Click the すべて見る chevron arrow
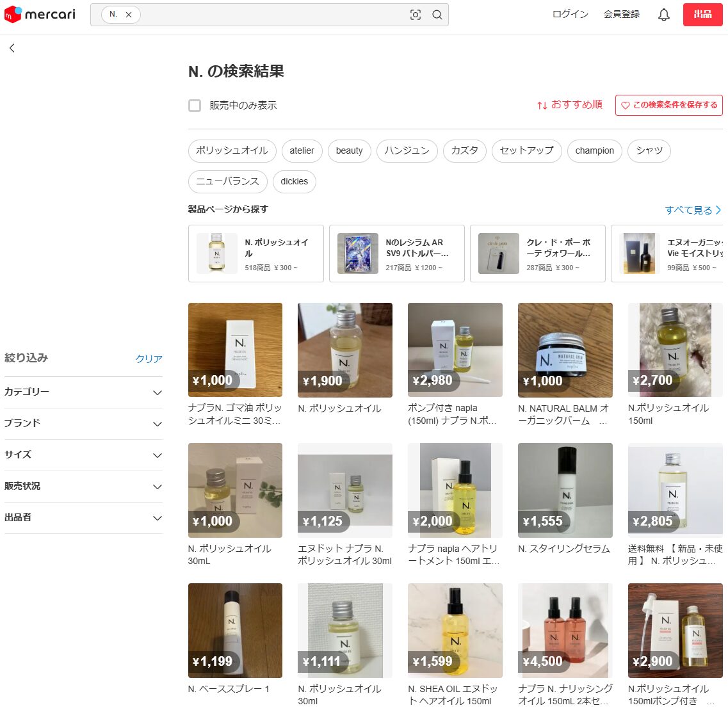Viewport: 728px width, 710px height. [x=718, y=210]
